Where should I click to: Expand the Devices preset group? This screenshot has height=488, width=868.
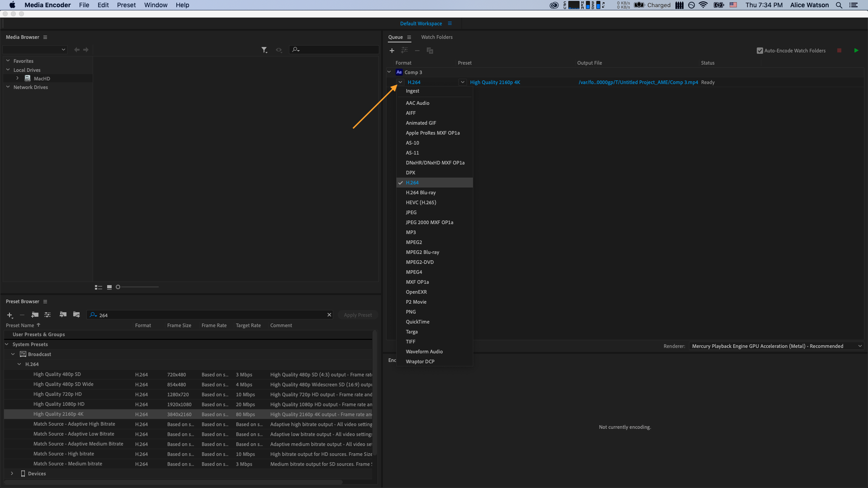12,474
